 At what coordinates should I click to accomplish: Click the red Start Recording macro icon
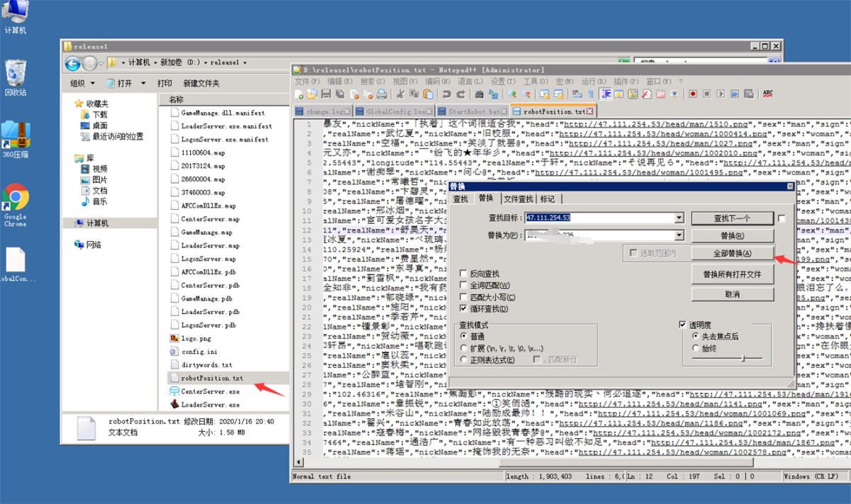pos(693,94)
